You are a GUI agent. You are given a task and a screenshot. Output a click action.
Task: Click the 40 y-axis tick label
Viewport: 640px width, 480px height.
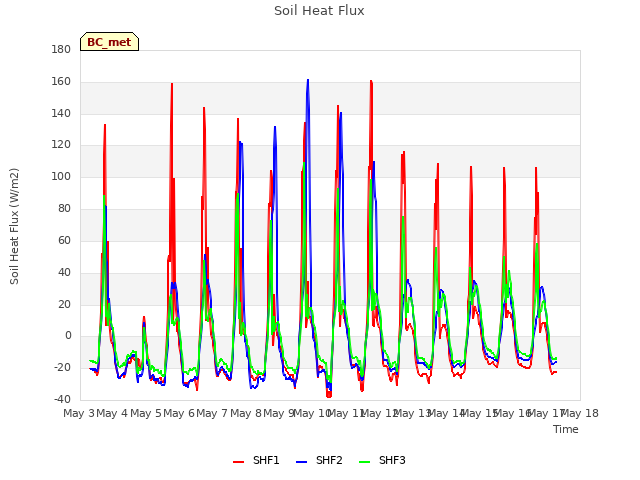64,272
